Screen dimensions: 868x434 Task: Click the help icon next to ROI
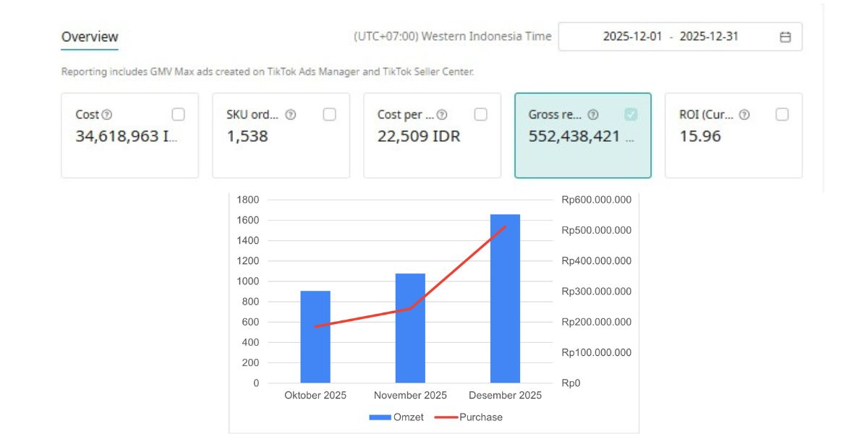tap(744, 114)
